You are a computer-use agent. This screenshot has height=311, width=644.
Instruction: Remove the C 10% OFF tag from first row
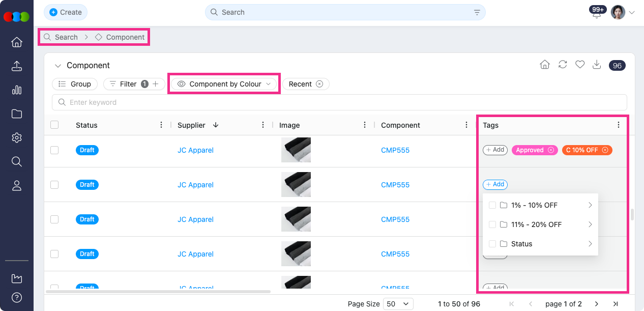coord(605,150)
